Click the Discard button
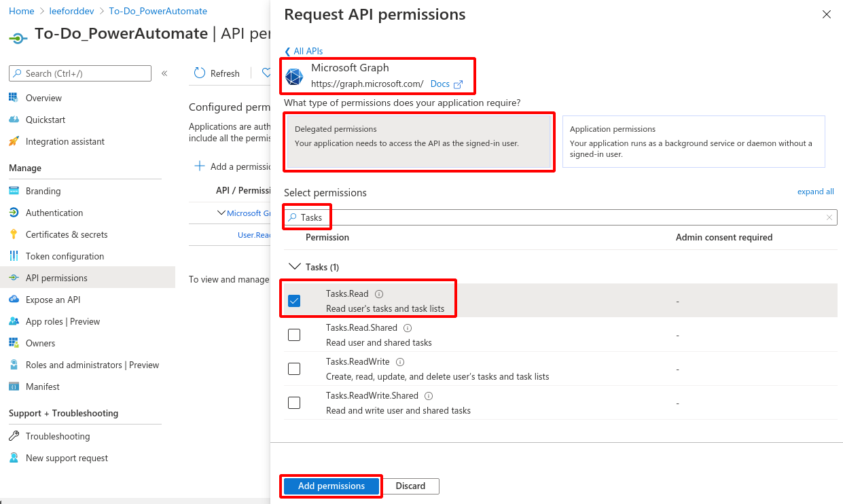Image resolution: width=843 pixels, height=504 pixels. (x=410, y=486)
